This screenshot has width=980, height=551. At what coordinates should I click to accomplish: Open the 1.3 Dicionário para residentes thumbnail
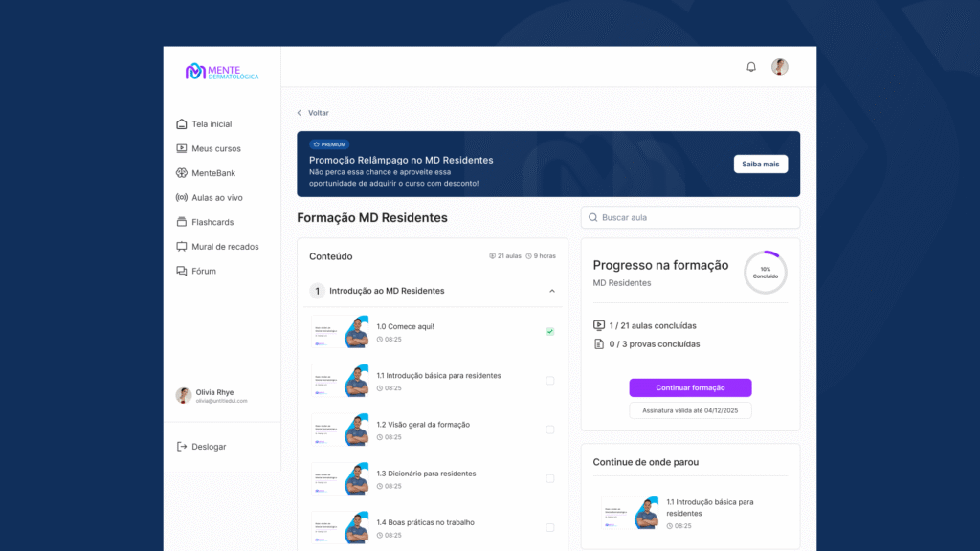tap(340, 478)
